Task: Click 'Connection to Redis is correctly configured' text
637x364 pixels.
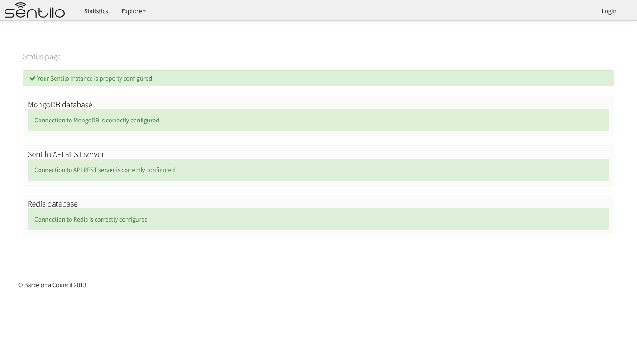Action: (x=91, y=219)
